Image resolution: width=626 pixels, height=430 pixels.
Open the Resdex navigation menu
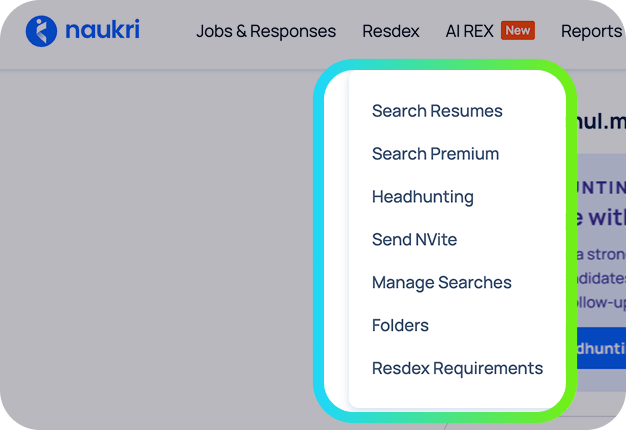(391, 31)
